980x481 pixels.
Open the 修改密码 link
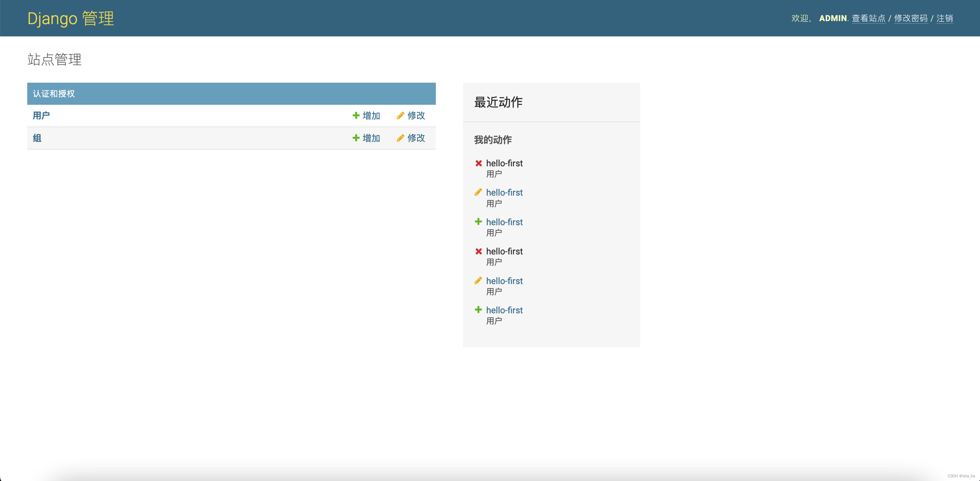tap(911, 18)
